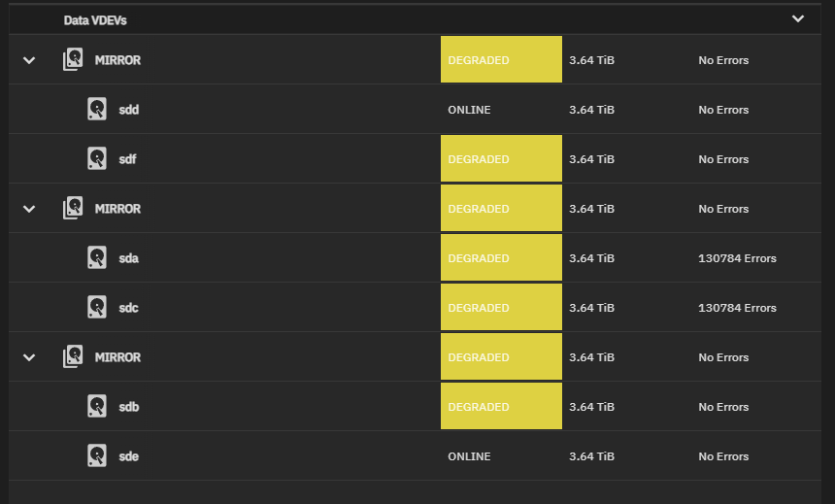The image size is (835, 504).
Task: Click the 3.64 TiB size of sda
Action: (591, 258)
